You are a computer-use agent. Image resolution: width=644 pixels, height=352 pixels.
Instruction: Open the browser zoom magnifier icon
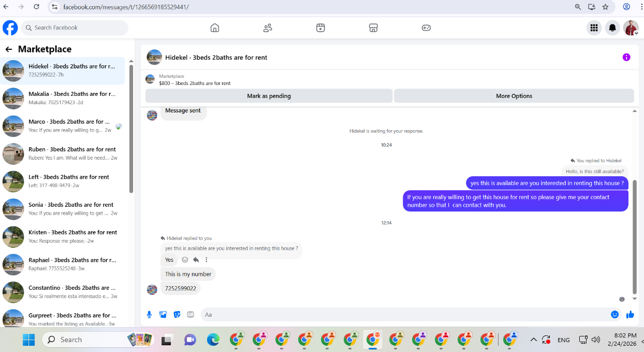(x=578, y=7)
